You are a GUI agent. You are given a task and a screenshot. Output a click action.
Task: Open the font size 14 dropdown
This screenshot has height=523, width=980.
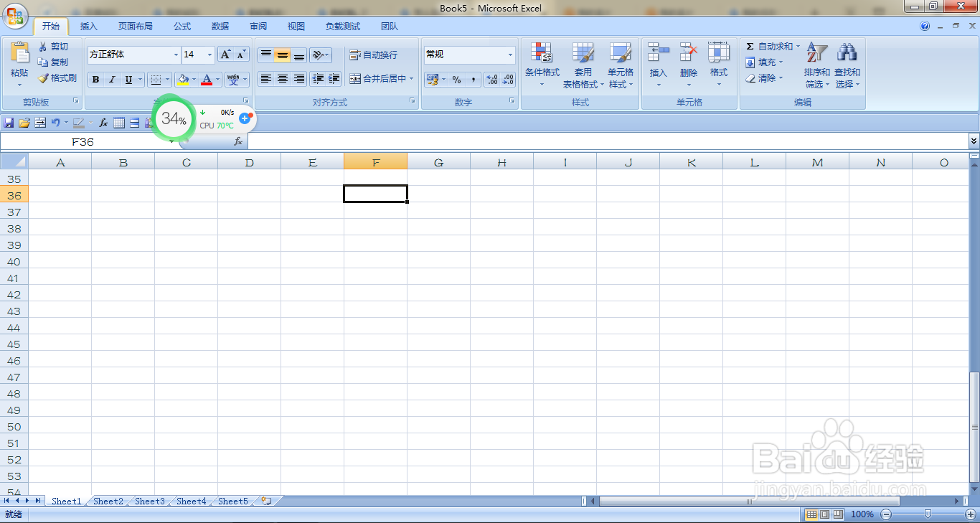[x=210, y=55]
